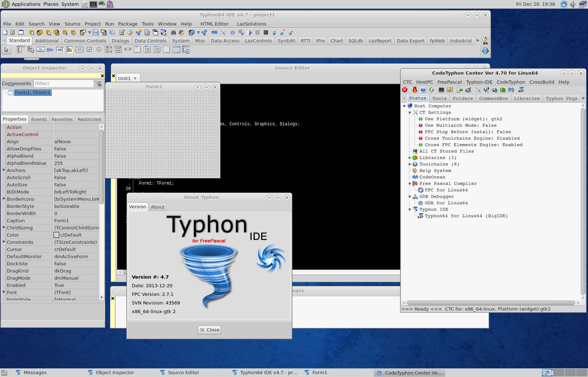Click the red stop icon in CodeTyphon Center
The image size is (588, 377).
405,90
